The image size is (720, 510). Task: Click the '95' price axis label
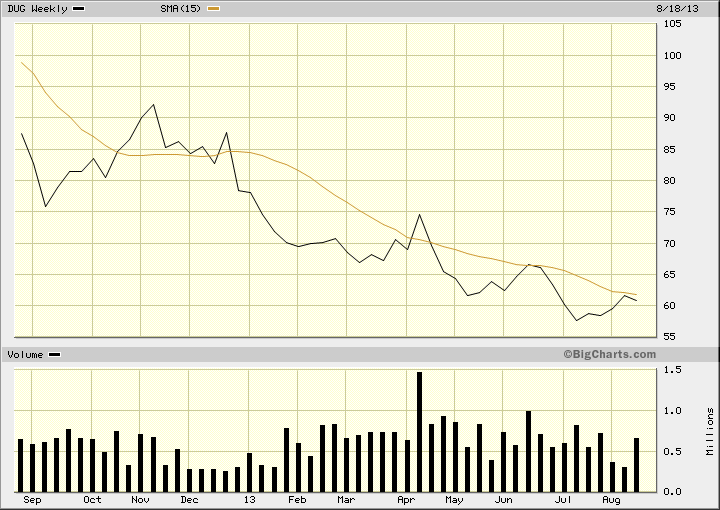669,87
